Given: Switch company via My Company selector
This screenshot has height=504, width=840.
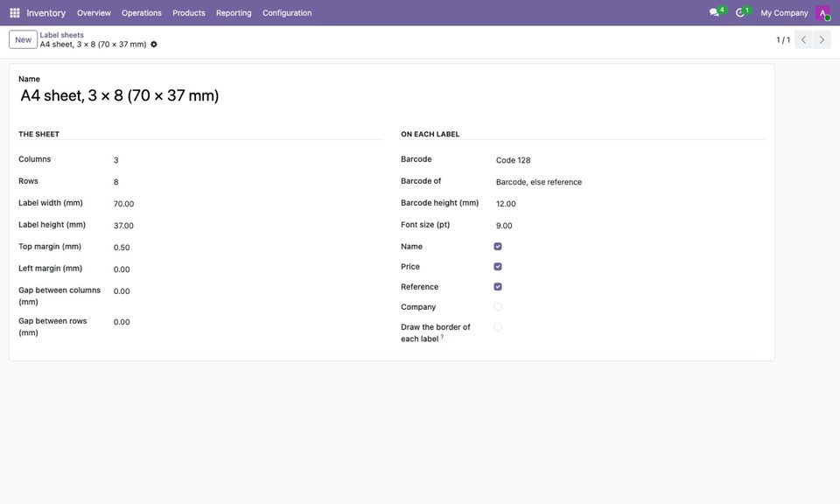Looking at the screenshot, I should coord(784,13).
